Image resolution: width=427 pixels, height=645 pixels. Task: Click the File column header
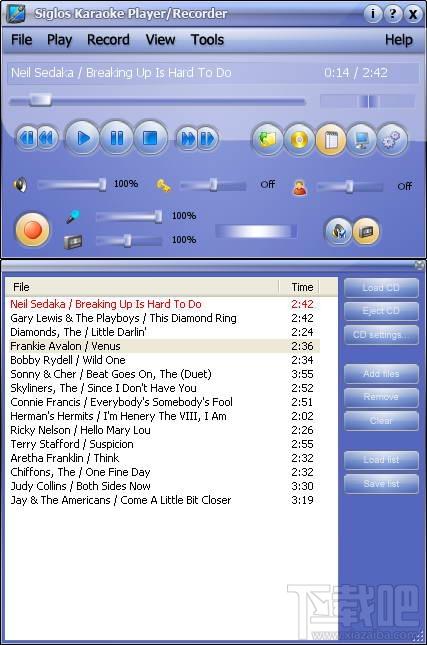pyautogui.click(x=142, y=287)
